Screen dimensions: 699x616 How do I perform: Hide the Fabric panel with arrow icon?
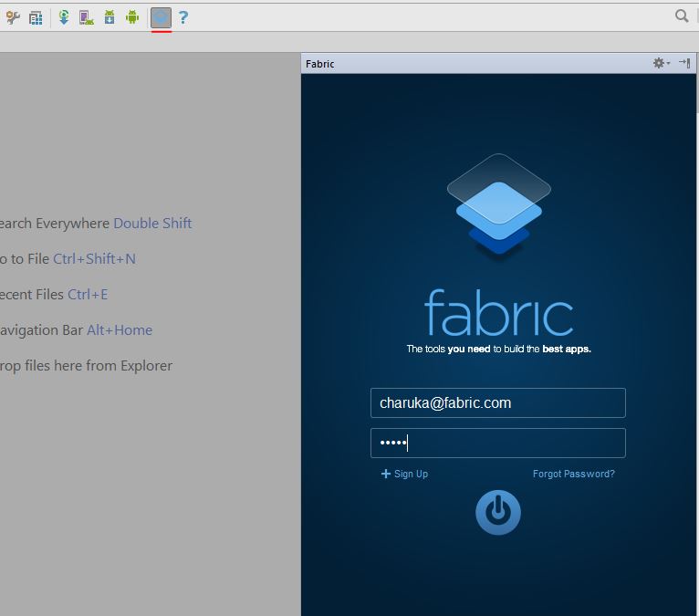tap(684, 63)
